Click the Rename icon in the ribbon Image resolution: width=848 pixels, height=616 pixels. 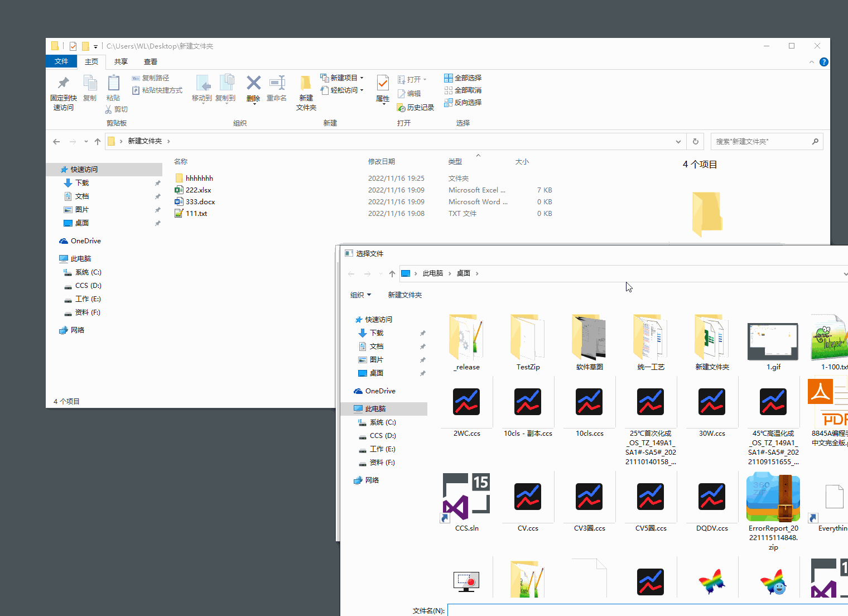point(277,84)
